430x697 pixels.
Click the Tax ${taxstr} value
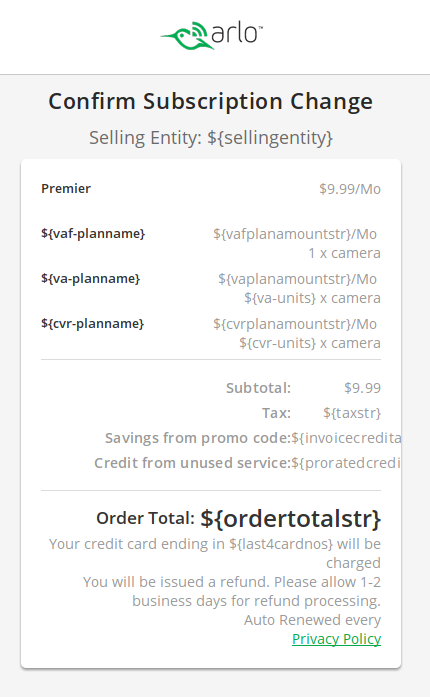352,413
